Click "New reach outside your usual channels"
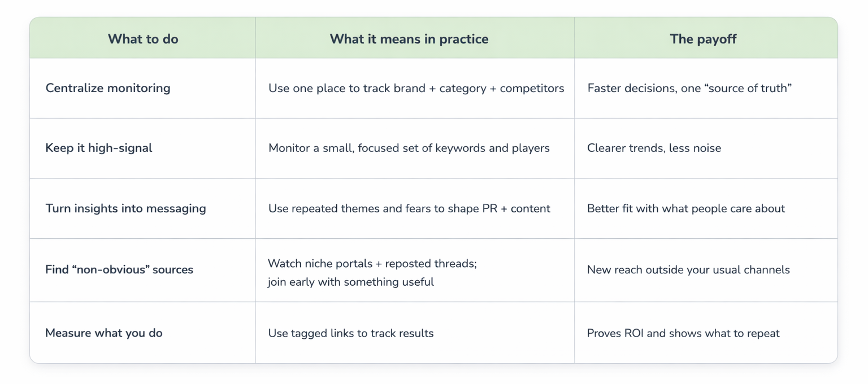868x384 pixels. coord(688,269)
